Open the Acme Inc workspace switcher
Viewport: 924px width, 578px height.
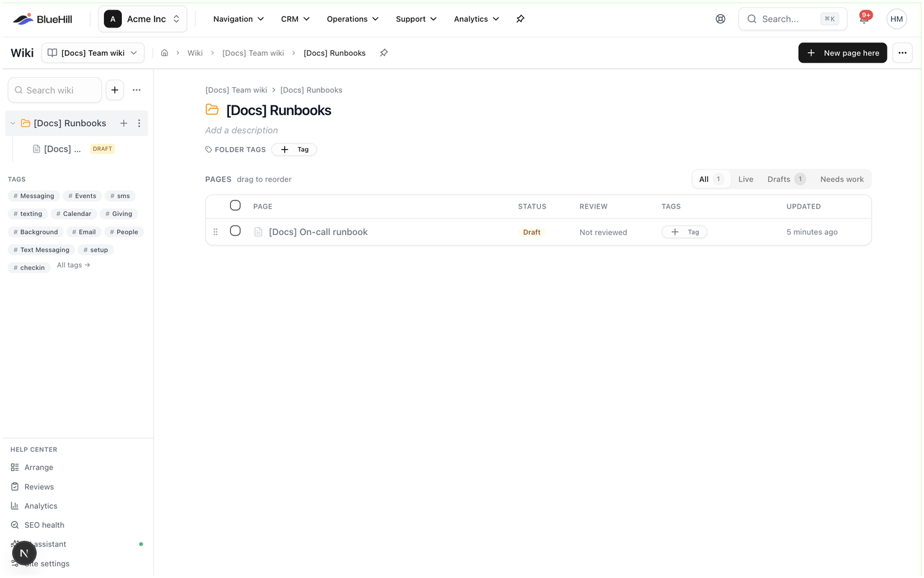coord(142,19)
